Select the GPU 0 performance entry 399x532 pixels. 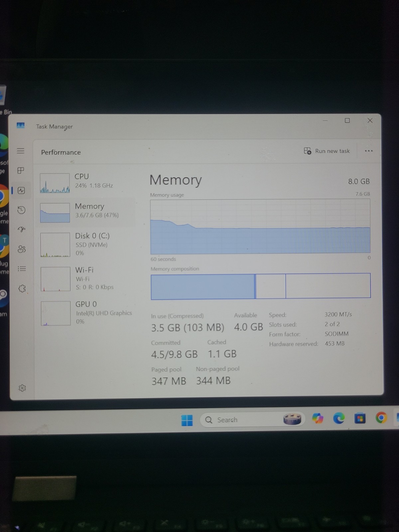pyautogui.click(x=87, y=313)
